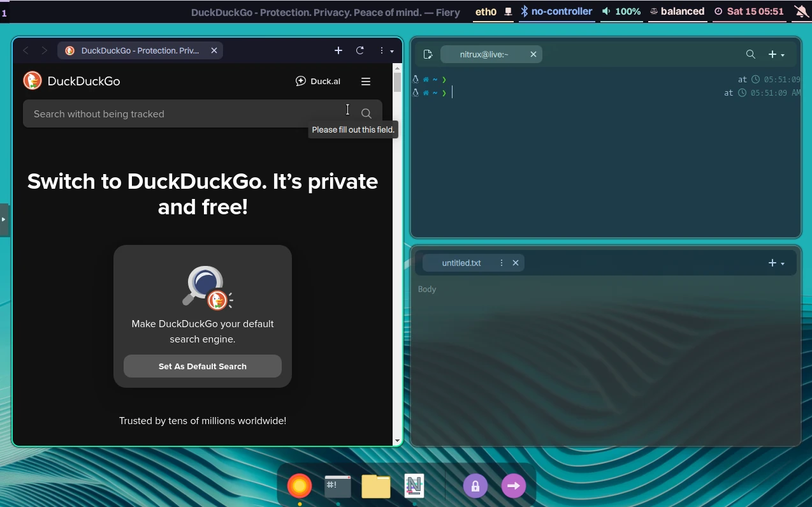Click the terminal search magnifier icon
The width and height of the screenshot is (812, 507).
(x=751, y=55)
